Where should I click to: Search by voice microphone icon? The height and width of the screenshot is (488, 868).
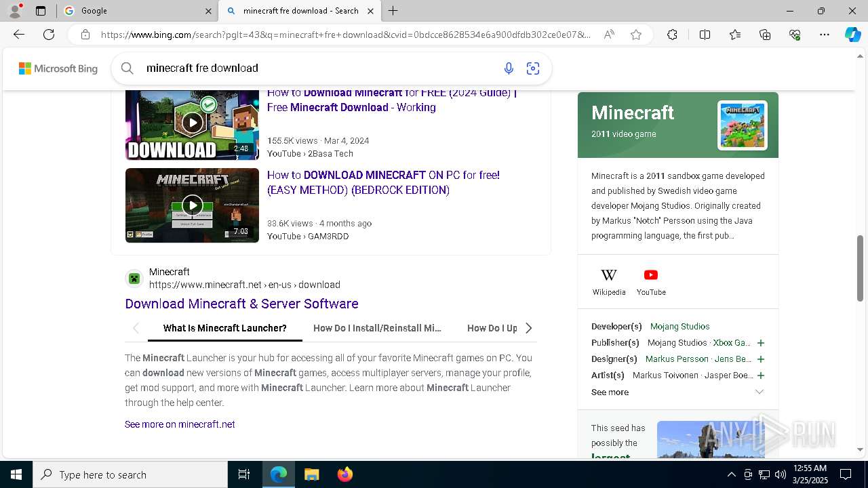tap(509, 68)
